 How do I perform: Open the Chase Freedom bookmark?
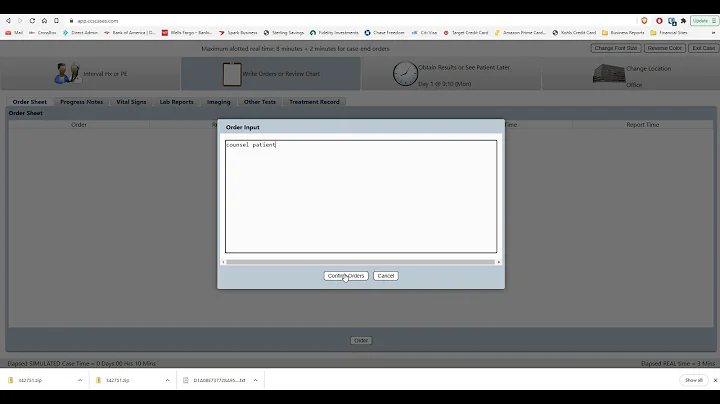(x=384, y=33)
